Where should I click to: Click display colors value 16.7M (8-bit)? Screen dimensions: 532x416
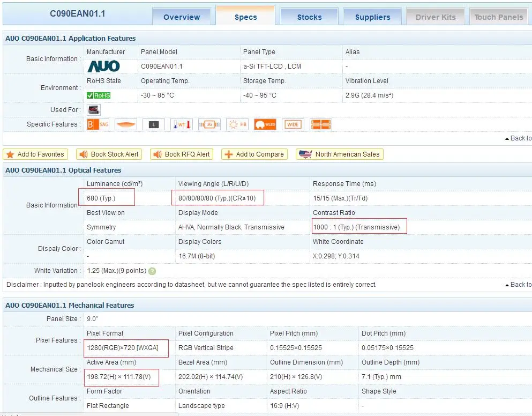click(x=197, y=256)
